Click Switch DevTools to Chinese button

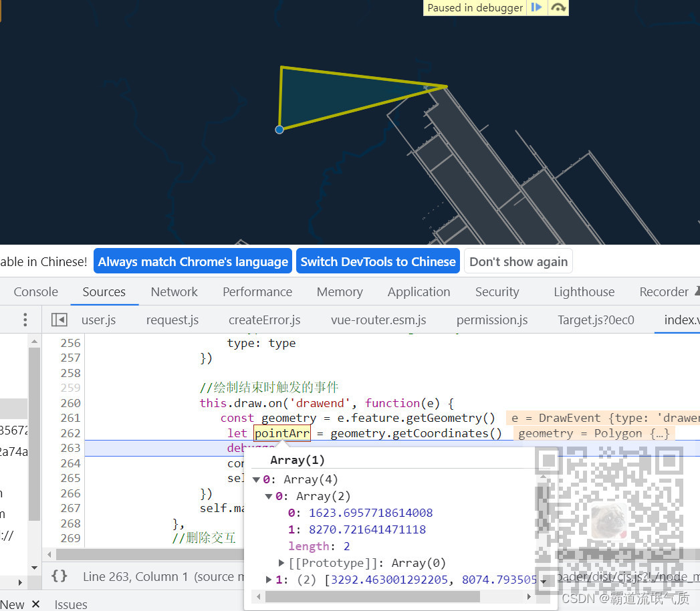pyautogui.click(x=378, y=261)
